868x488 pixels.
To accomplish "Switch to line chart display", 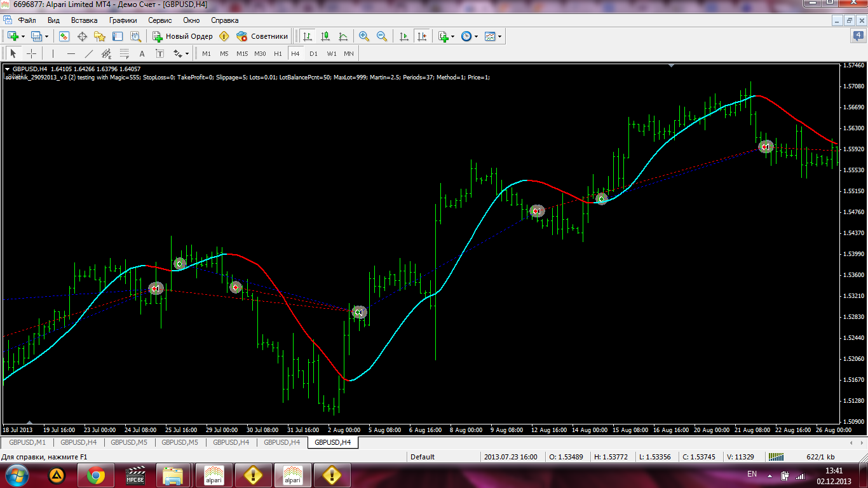I will click(x=343, y=36).
